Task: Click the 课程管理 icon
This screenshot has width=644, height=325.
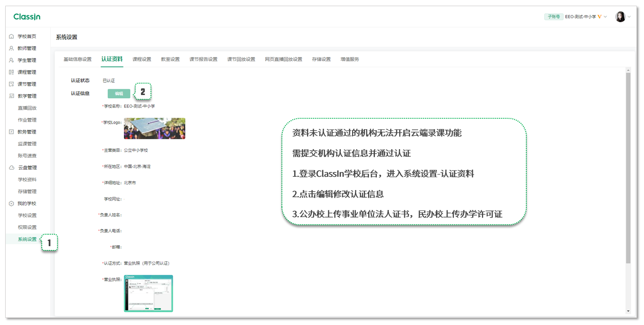Action: [11, 72]
